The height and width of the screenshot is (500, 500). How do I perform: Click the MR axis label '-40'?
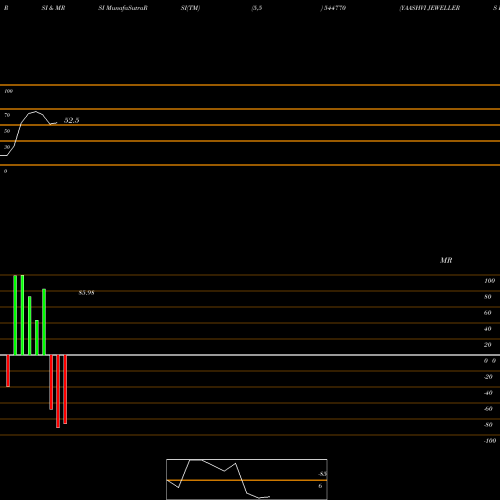click(x=488, y=393)
